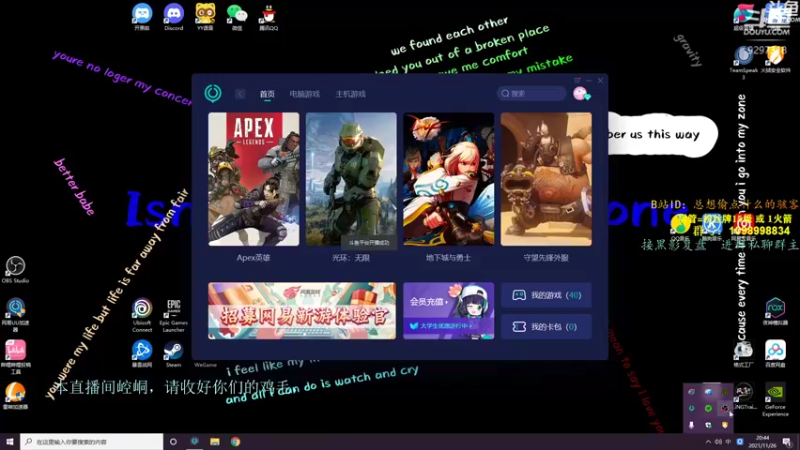Image resolution: width=800 pixels, height=450 pixels.
Task: Click the 光环：无限 title text
Action: tap(351, 258)
